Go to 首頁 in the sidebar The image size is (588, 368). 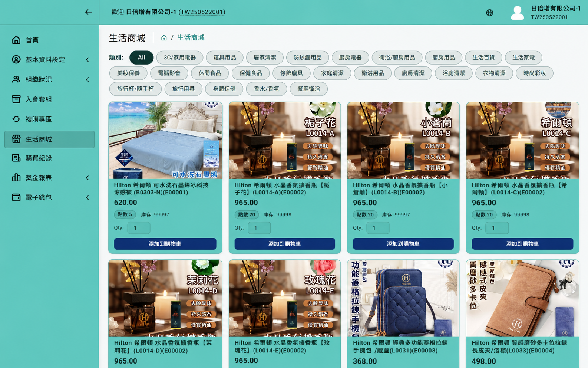[x=49, y=40]
